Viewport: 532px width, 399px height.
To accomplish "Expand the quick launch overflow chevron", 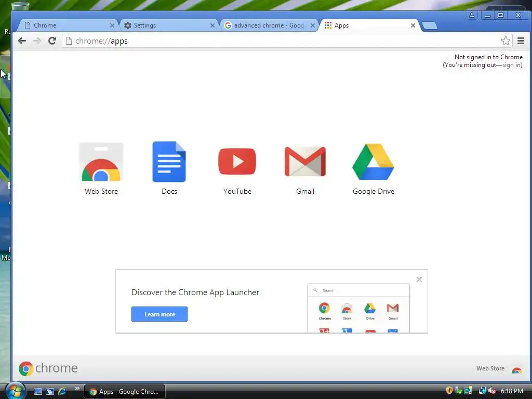I will pos(77,389).
